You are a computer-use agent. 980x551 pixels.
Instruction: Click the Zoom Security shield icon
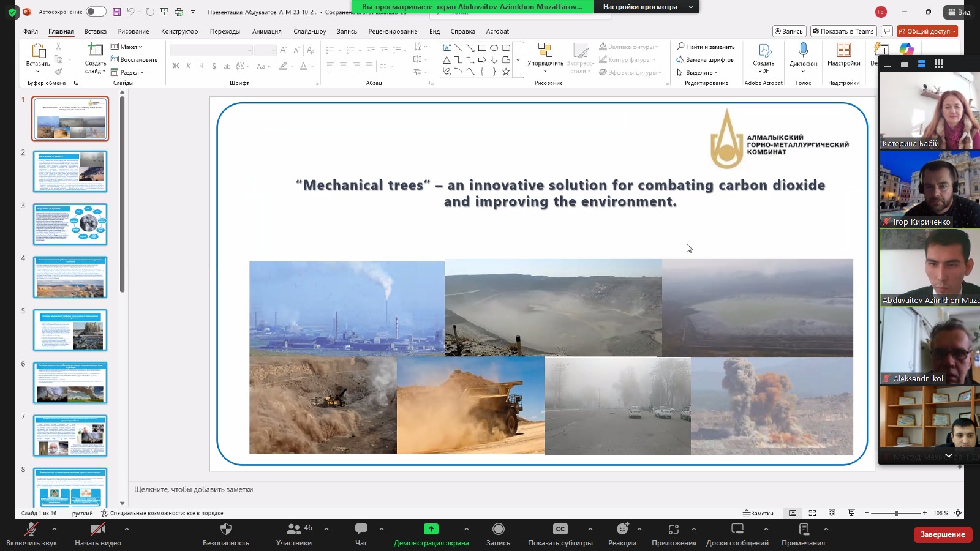point(225,530)
